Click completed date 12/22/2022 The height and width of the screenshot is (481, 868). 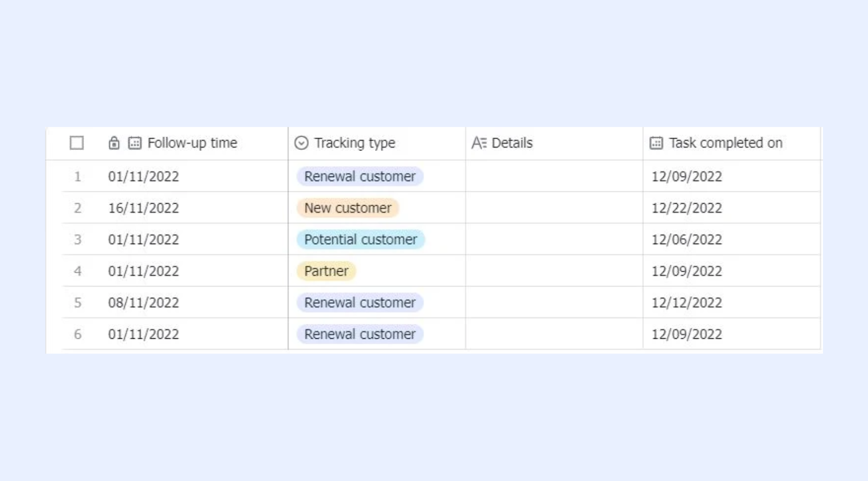click(x=687, y=208)
